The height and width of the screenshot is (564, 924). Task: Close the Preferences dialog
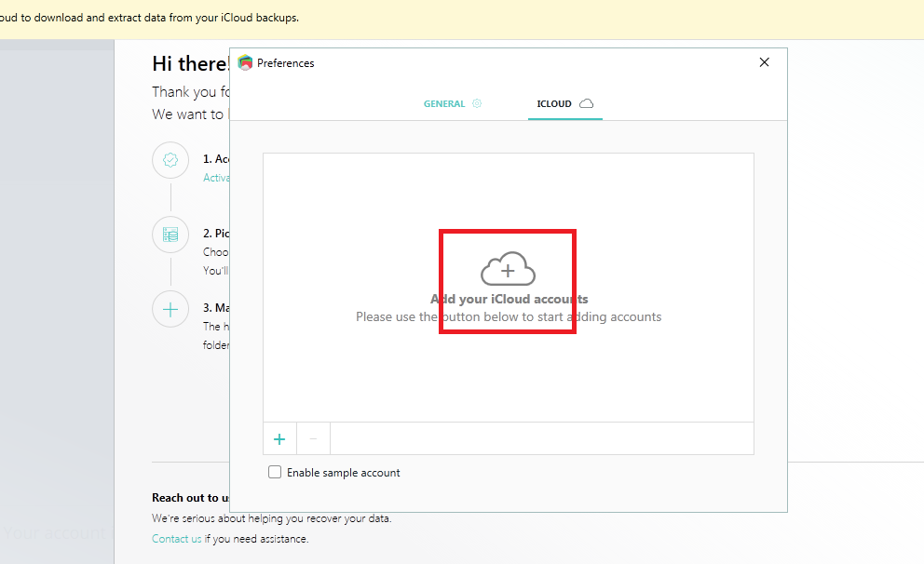point(765,62)
